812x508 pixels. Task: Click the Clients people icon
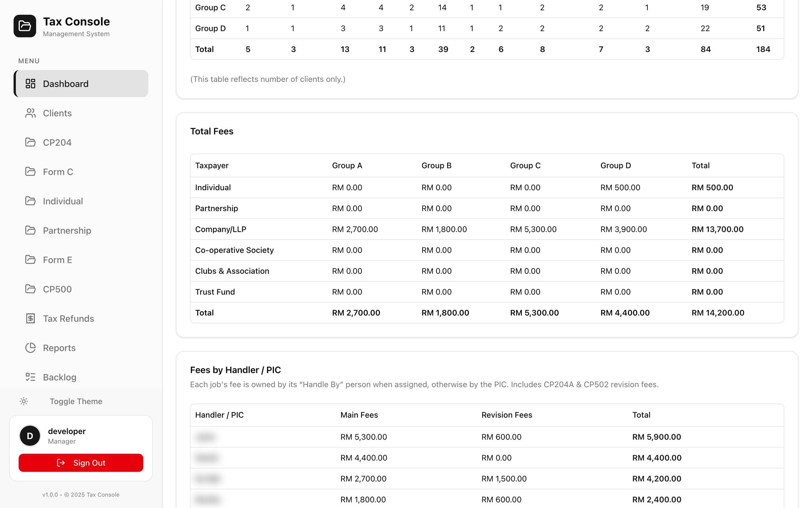pyautogui.click(x=31, y=113)
